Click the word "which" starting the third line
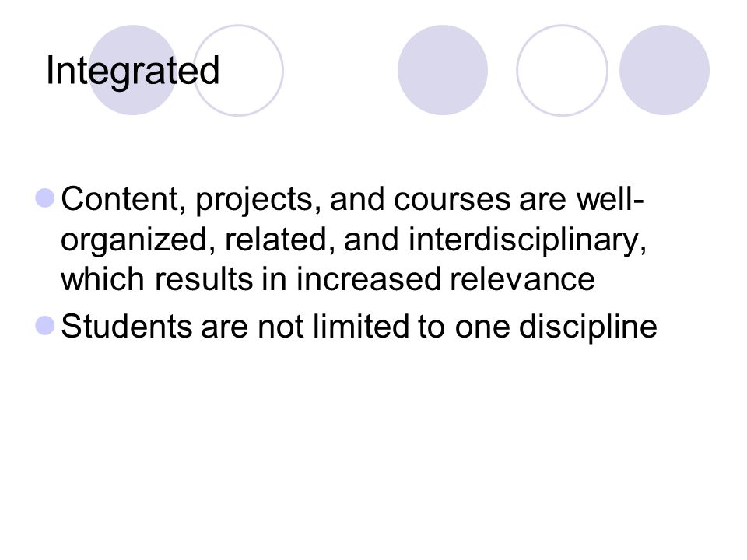The height and width of the screenshot is (560, 747). (103, 278)
